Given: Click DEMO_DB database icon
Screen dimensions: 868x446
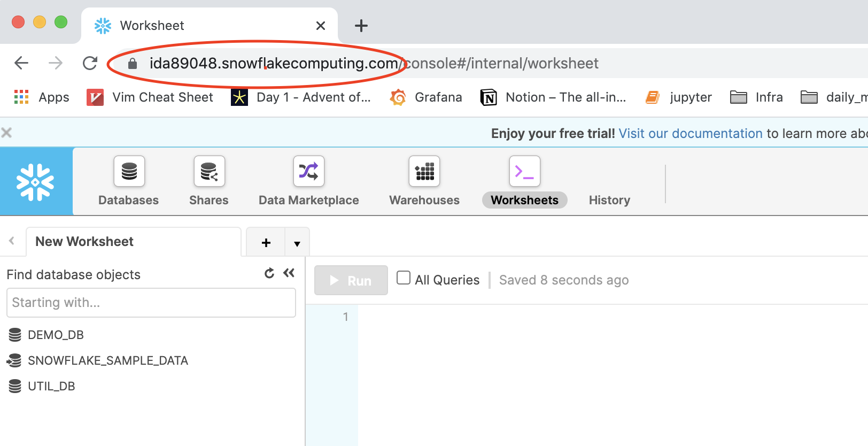Looking at the screenshot, I should point(15,335).
